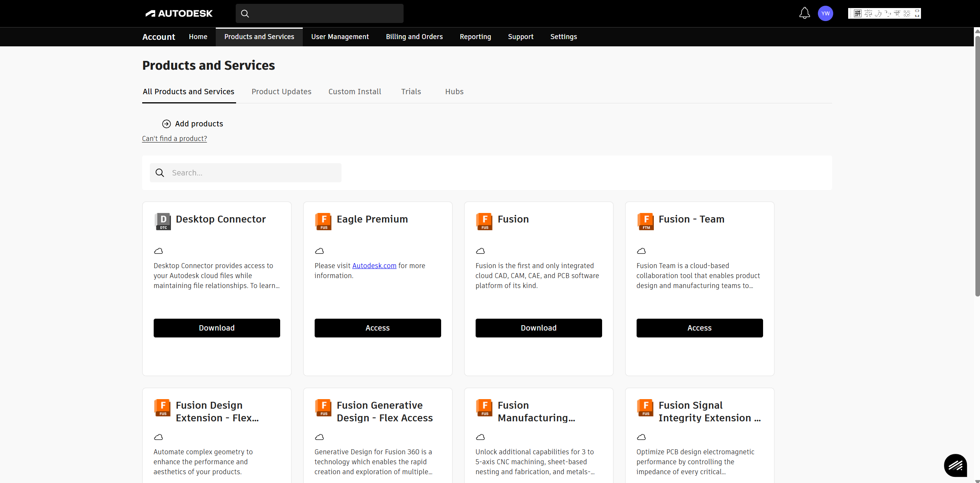Download Fusion

pyautogui.click(x=539, y=328)
